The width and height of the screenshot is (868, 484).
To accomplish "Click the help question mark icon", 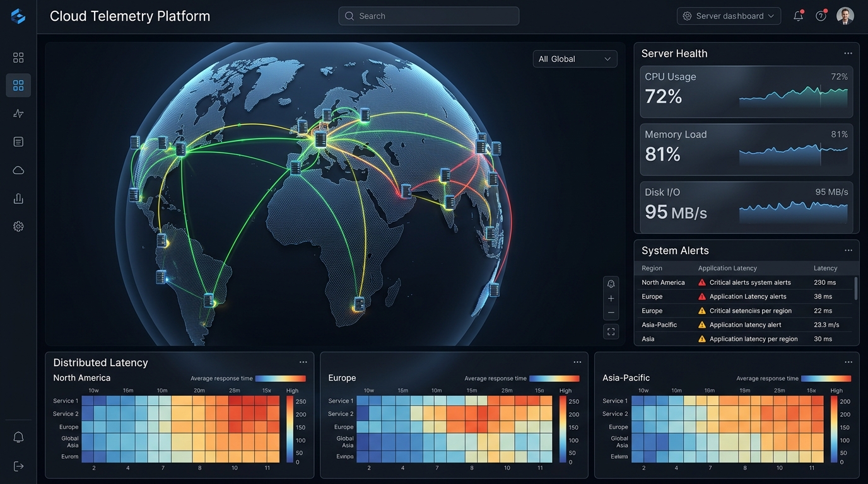I will click(x=821, y=16).
